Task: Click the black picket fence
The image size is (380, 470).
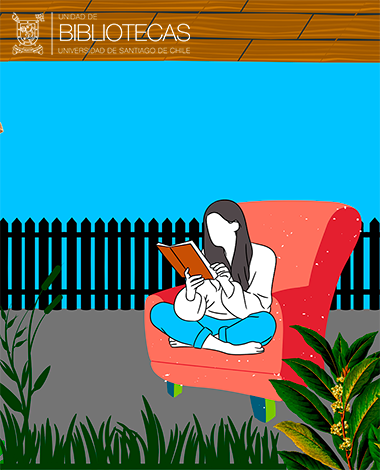Action: pos(100,263)
